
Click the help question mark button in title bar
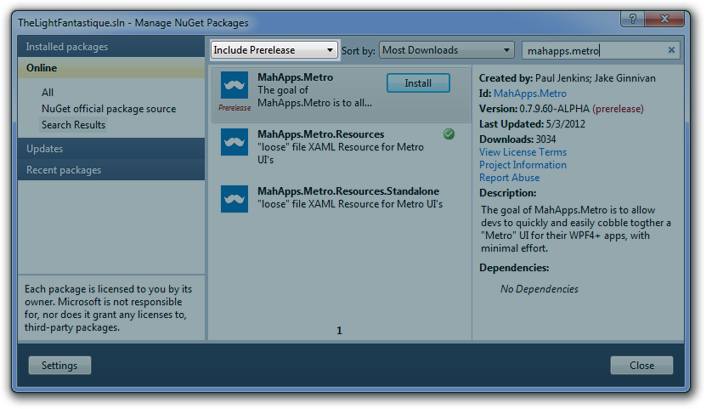click(x=633, y=18)
